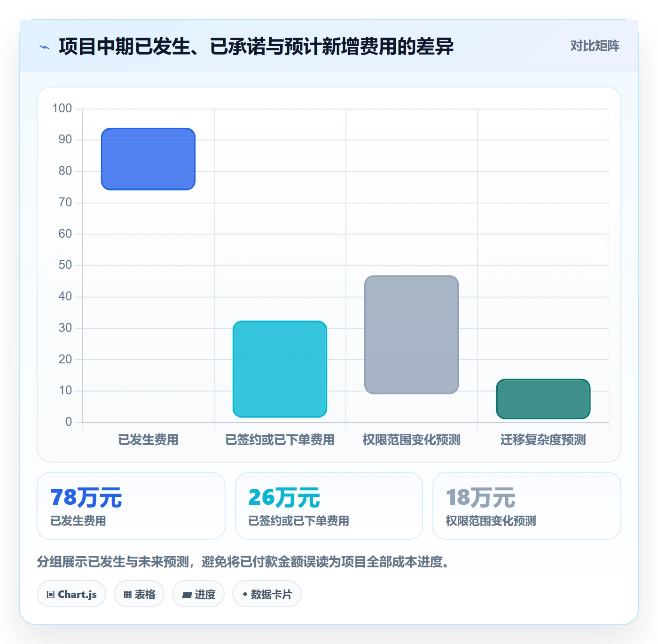Click the progress icon in 进度 chip
This screenshot has width=658, height=644.
pyautogui.click(x=187, y=595)
